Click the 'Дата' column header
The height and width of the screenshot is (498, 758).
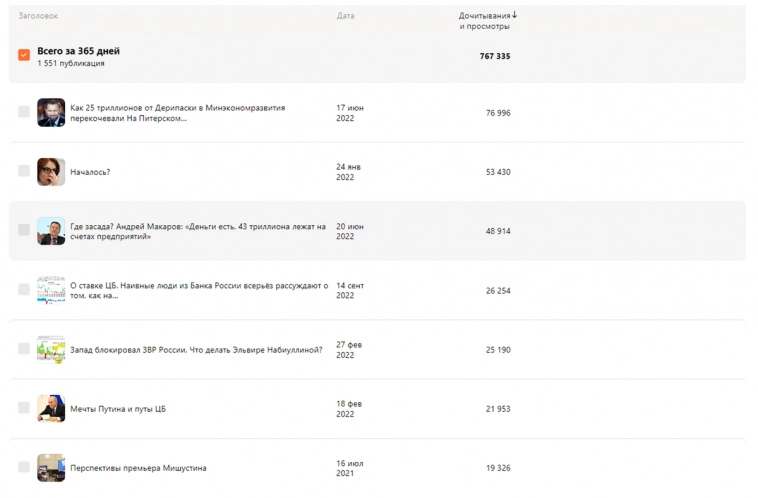[345, 16]
